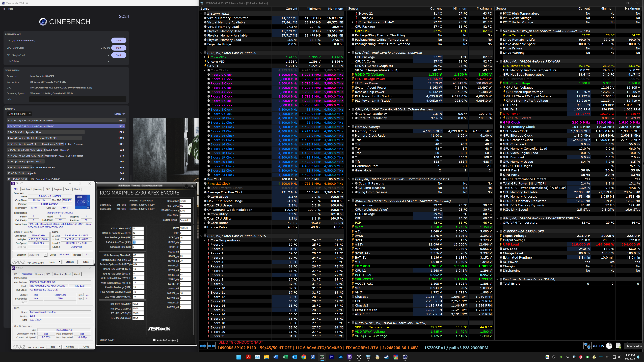Collapse GPU Rail Voltages tree
Screen dimensions: 644x362
[x=500, y=88]
